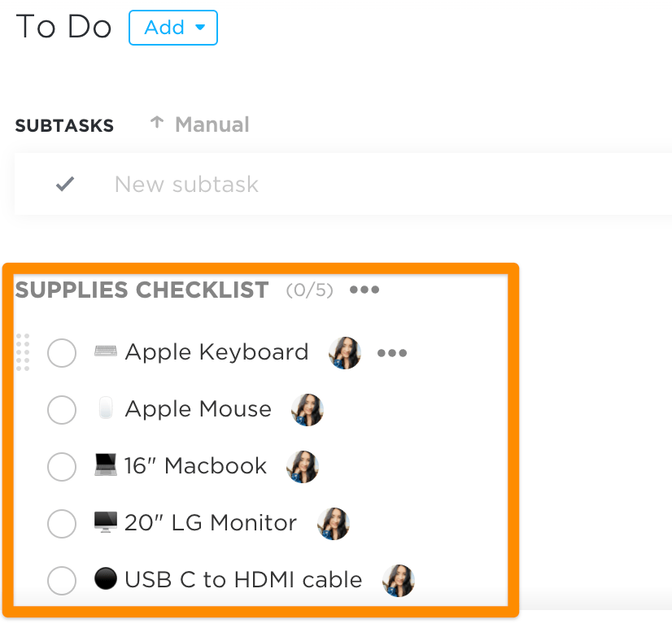
Task: Grab drag handle beside Apple Keyboard item
Action: tap(23, 352)
